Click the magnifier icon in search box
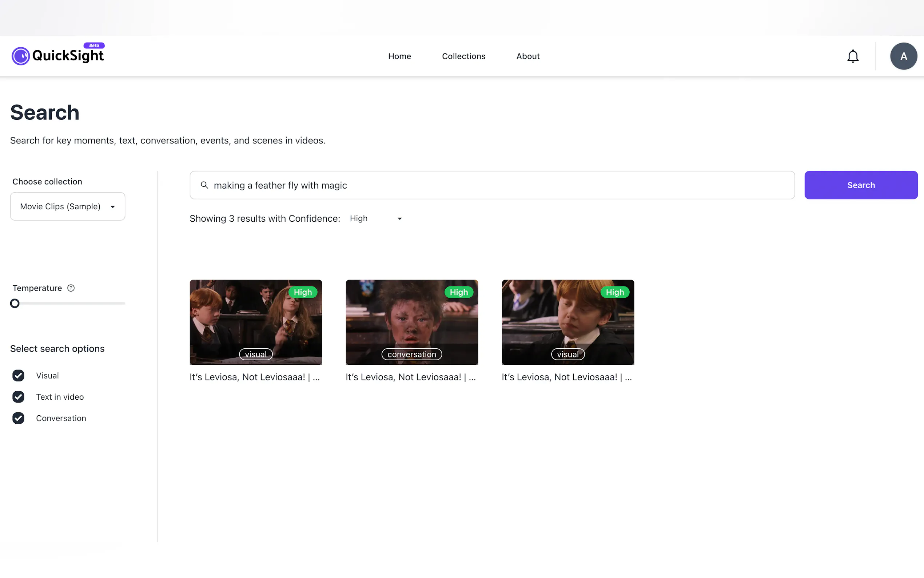924x578 pixels. 204,185
